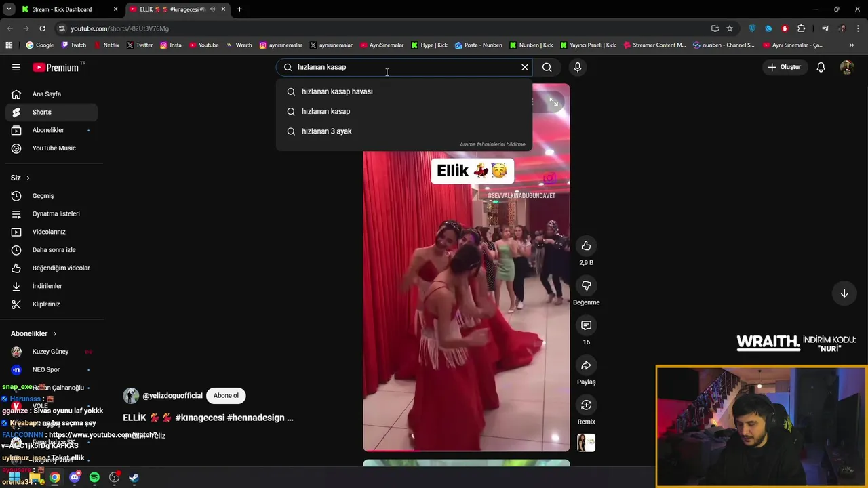Open NEO Spor subscription channel
868x488 pixels.
point(52,369)
